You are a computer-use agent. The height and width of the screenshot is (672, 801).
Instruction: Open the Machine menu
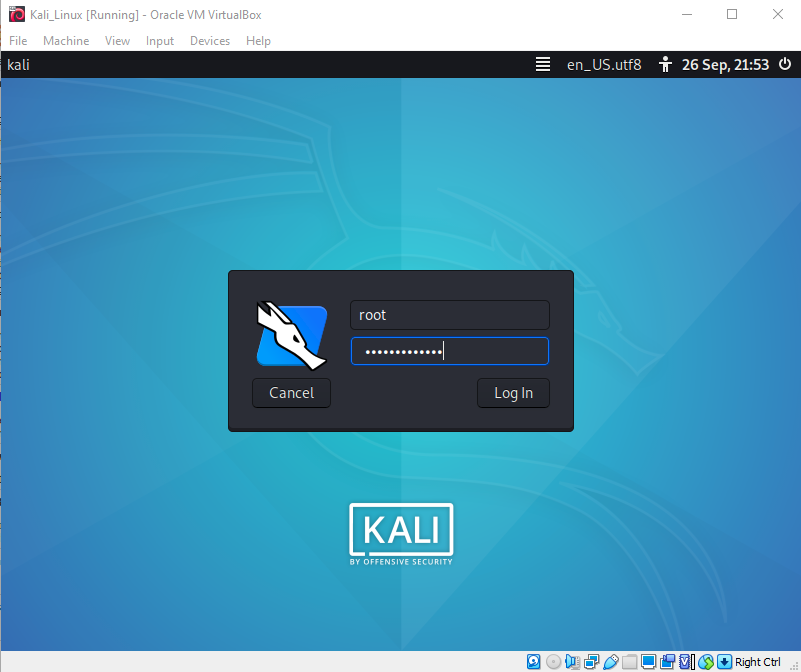[66, 41]
